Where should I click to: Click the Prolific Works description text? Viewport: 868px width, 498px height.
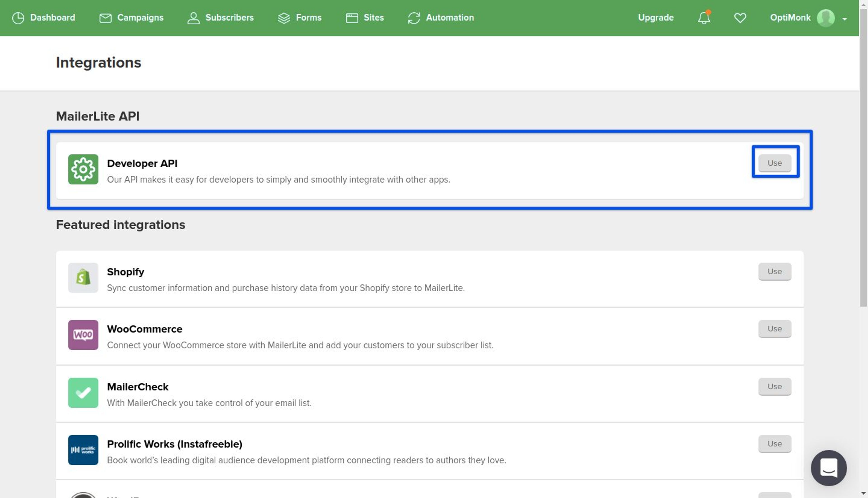(x=307, y=460)
